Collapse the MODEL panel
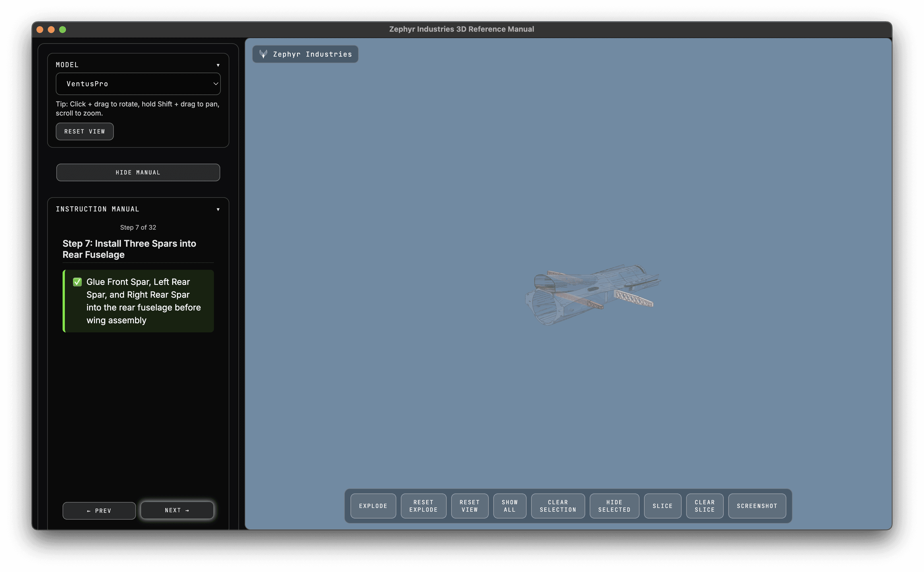This screenshot has height=572, width=924. click(218, 65)
